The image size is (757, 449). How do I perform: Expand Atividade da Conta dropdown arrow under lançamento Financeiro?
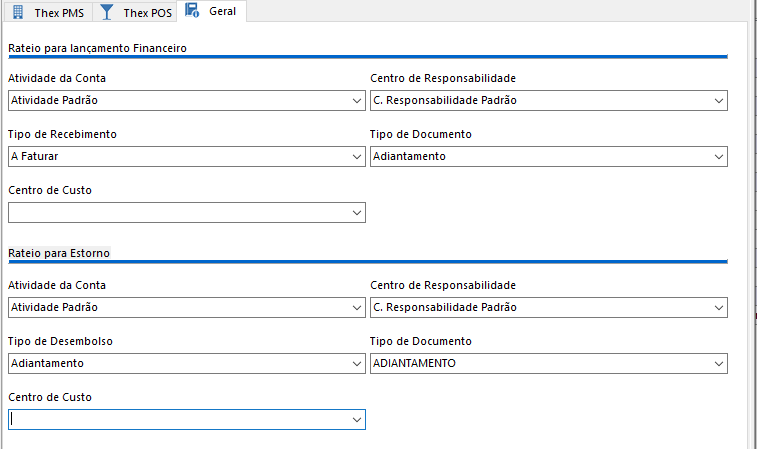coord(357,101)
